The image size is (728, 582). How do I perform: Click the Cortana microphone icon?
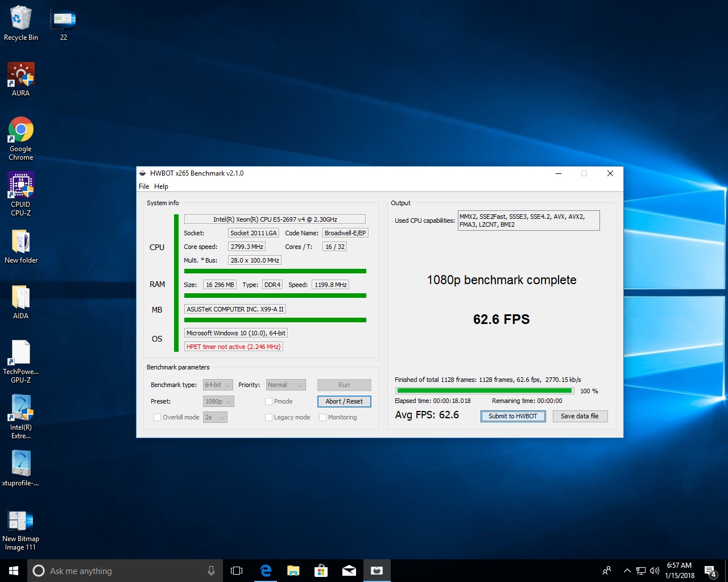pyautogui.click(x=211, y=571)
